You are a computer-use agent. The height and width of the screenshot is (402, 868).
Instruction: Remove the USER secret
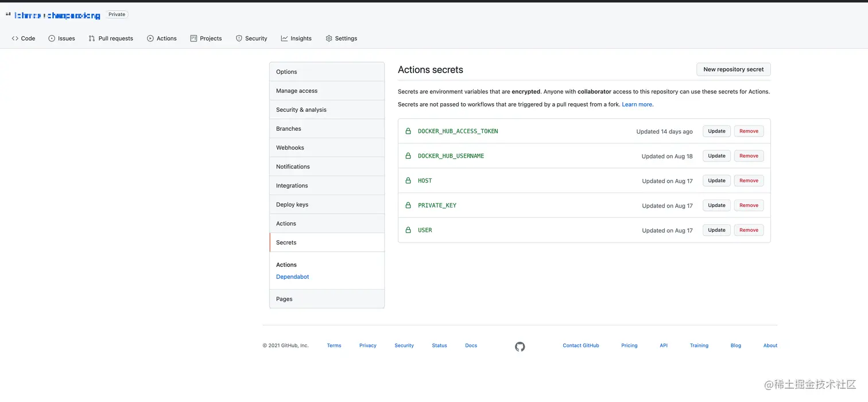pos(749,230)
